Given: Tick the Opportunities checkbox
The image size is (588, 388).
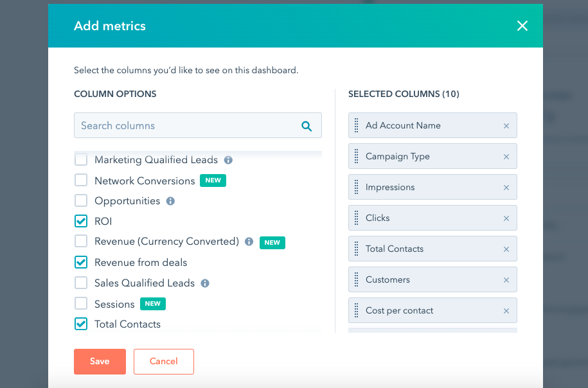Looking at the screenshot, I should (x=81, y=200).
